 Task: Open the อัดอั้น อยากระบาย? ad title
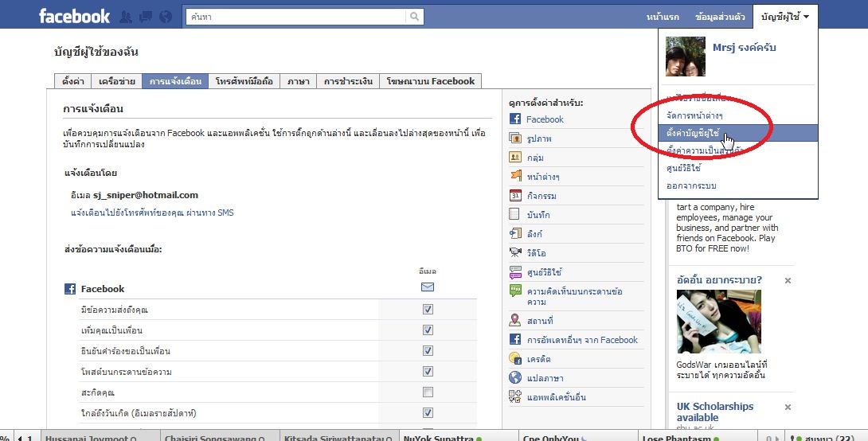(719, 280)
